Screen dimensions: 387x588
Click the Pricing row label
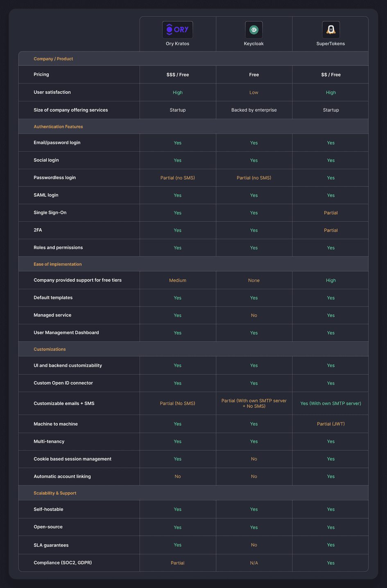[41, 75]
